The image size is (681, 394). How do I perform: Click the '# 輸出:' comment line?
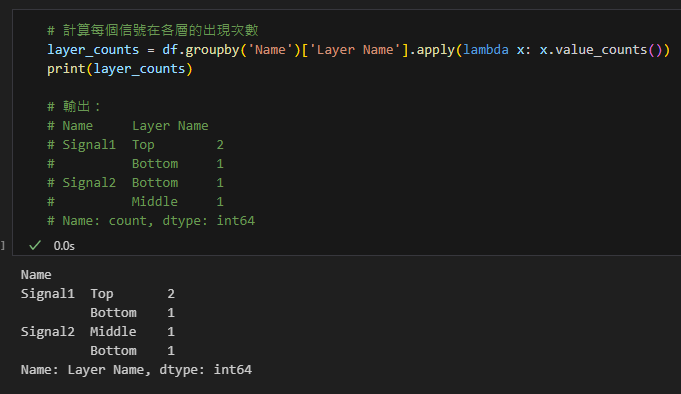coord(74,106)
